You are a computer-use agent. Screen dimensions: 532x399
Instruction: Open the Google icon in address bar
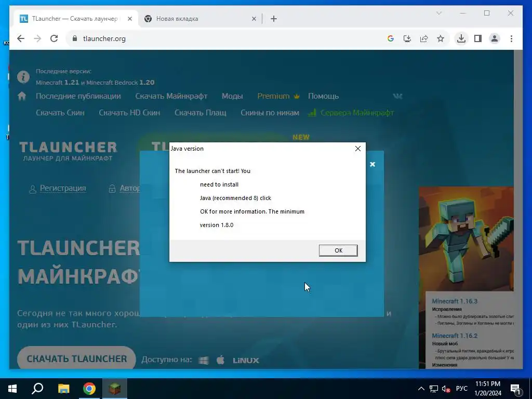[x=391, y=38]
